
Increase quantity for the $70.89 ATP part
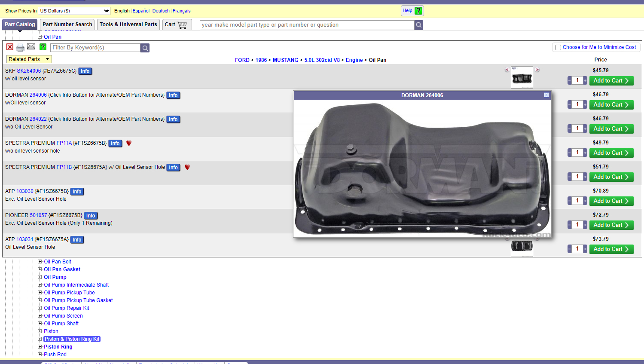click(585, 201)
